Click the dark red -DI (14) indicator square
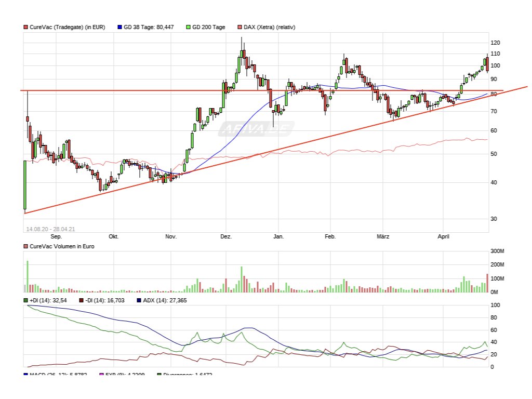The width and height of the screenshot is (532, 399). coord(81,300)
